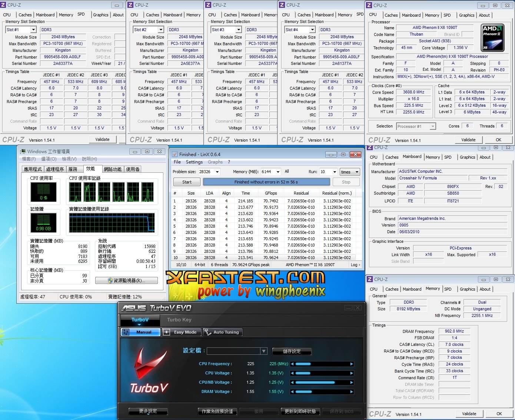Decrease CPU/NB Voltage with left arrow
The width and height of the screenshot is (515, 420).
(x=292, y=383)
